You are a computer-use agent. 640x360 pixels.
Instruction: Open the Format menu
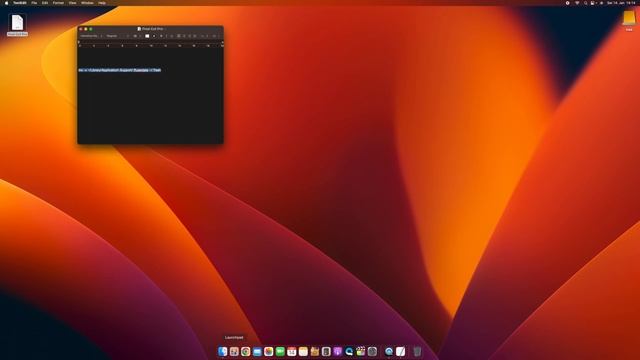click(58, 3)
